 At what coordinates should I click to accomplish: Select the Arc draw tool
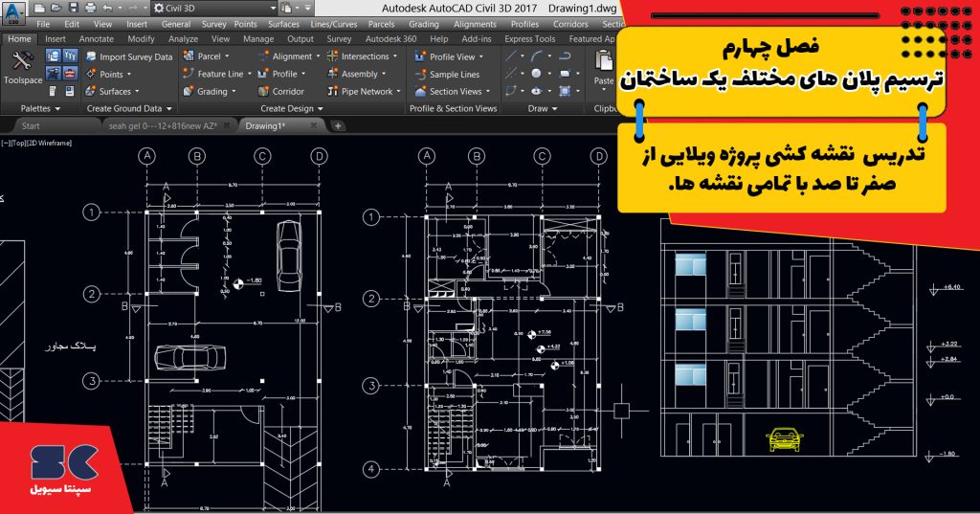coord(536,56)
